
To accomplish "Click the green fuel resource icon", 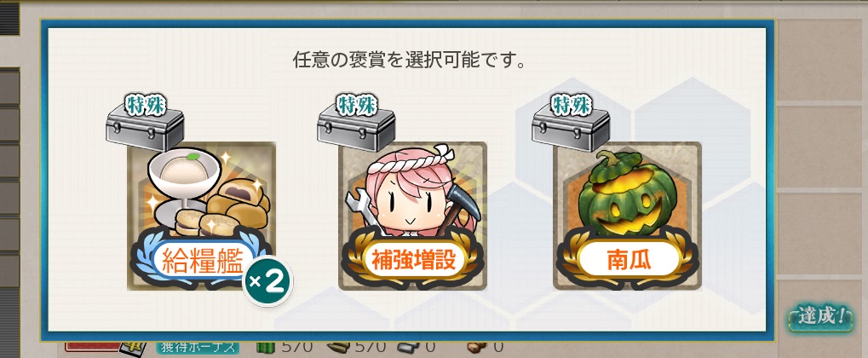I will 267,348.
